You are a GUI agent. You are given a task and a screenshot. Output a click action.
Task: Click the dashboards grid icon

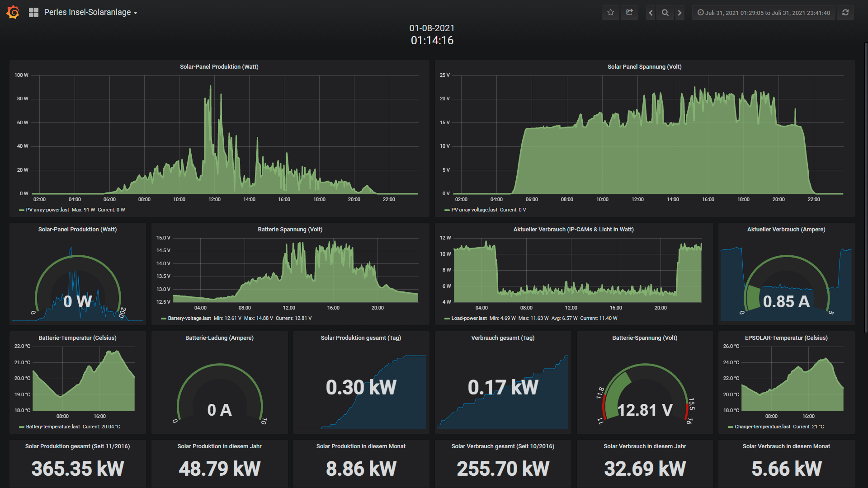pyautogui.click(x=33, y=13)
